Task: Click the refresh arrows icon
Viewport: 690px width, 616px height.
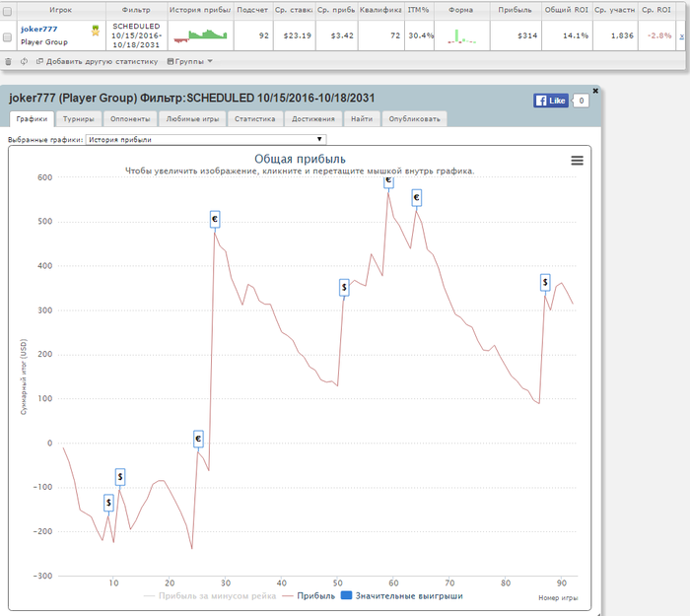Action: point(24,61)
